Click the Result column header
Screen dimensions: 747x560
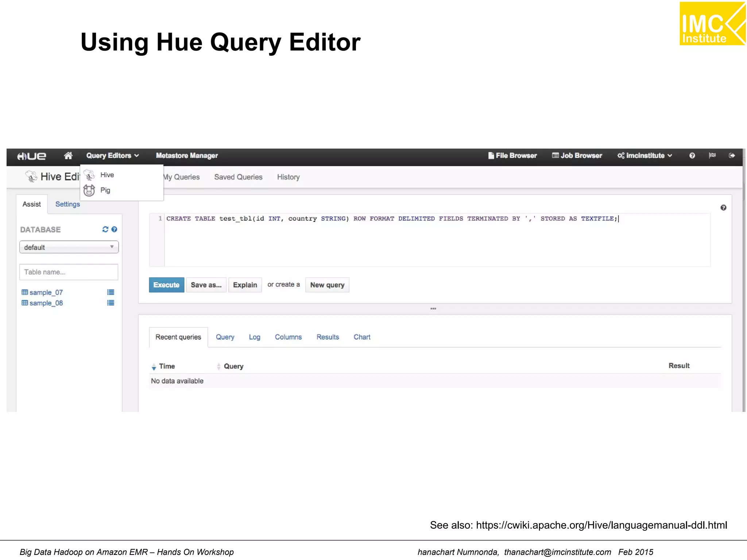[679, 366]
